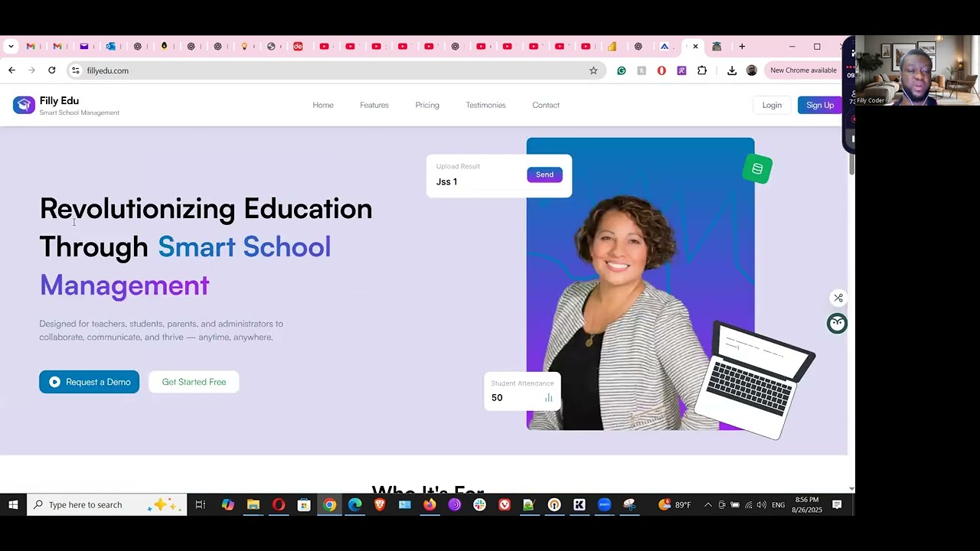Close the active Filly Edu browser tab
The image size is (980, 551).
tap(695, 47)
